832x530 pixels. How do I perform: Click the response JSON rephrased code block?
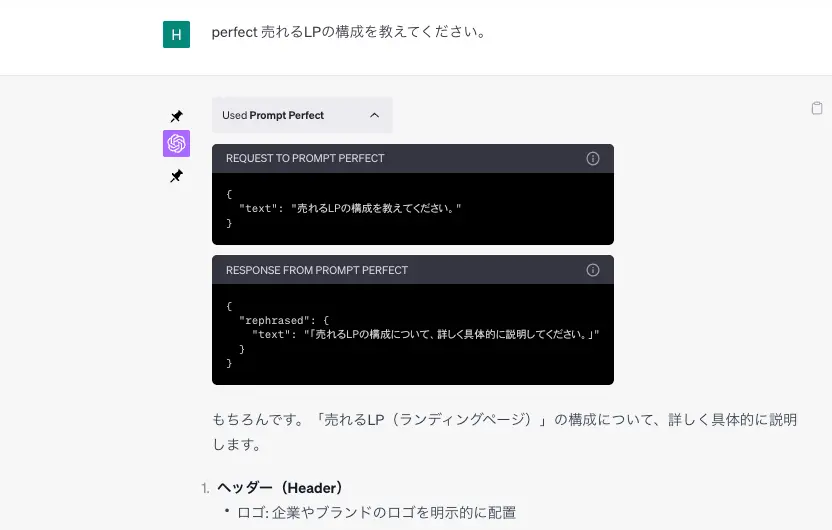coord(413,334)
